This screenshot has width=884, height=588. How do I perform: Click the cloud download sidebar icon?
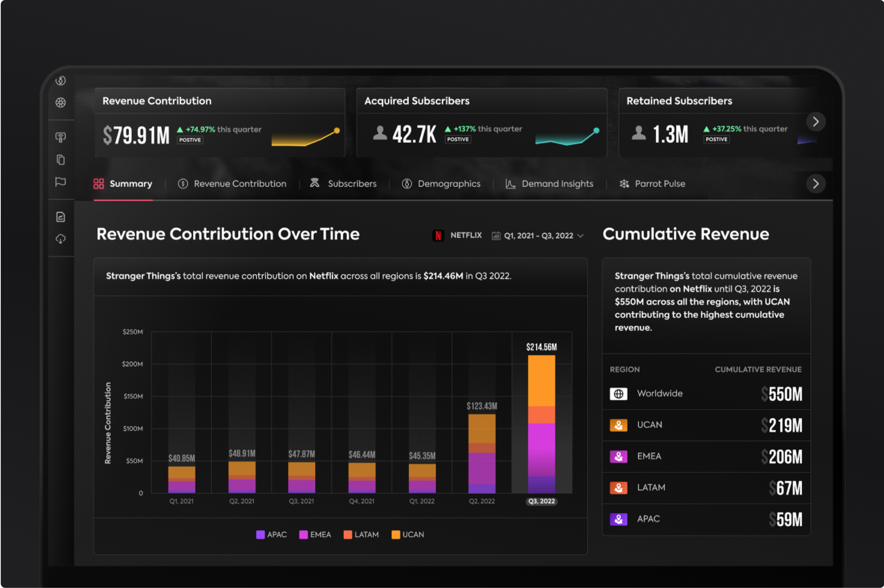click(x=61, y=239)
